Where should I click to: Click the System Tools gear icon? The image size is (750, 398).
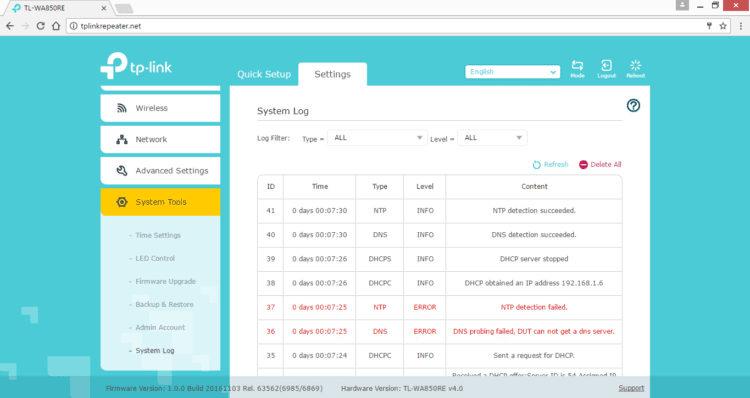click(122, 202)
